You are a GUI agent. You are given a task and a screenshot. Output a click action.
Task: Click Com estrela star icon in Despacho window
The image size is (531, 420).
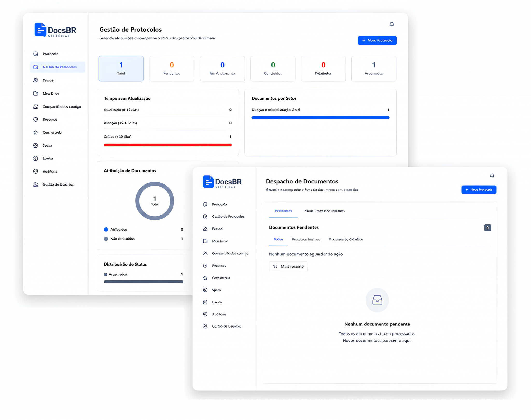[205, 278]
